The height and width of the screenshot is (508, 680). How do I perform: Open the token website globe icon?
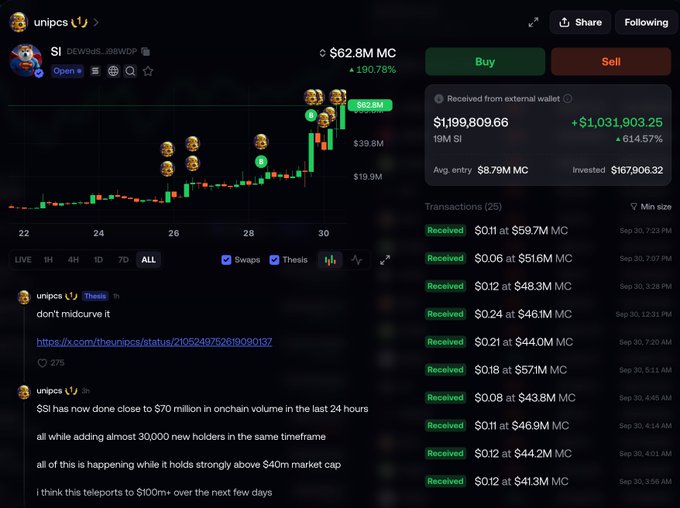pos(113,71)
